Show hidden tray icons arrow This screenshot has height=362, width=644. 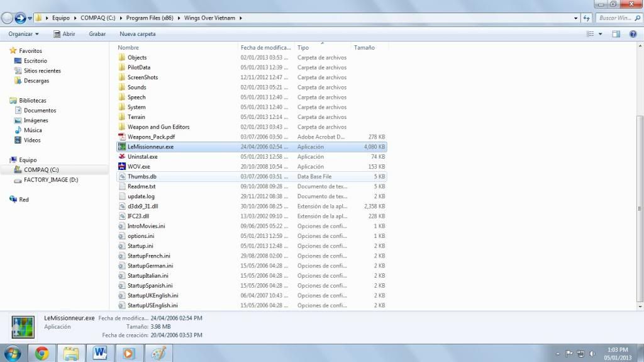pyautogui.click(x=558, y=353)
